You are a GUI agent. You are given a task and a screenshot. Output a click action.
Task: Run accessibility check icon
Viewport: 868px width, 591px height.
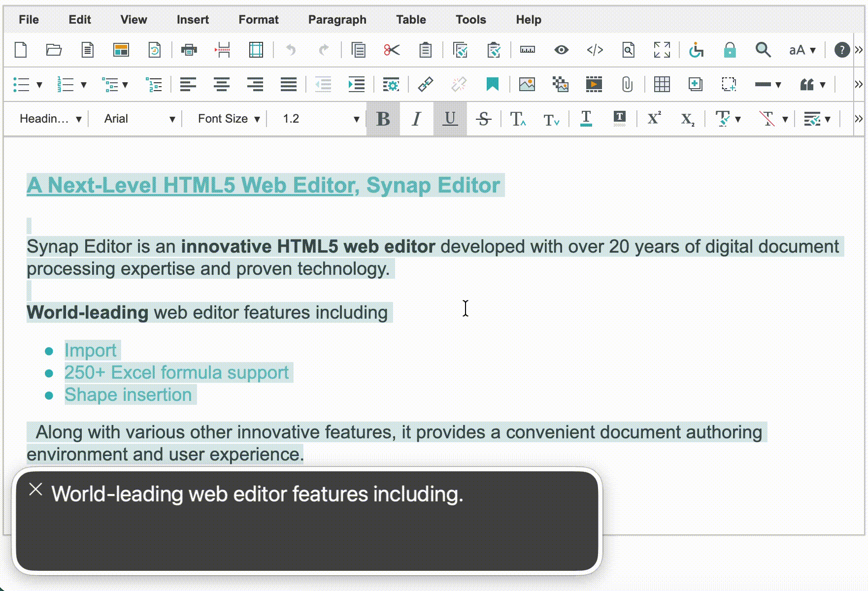[x=696, y=50]
